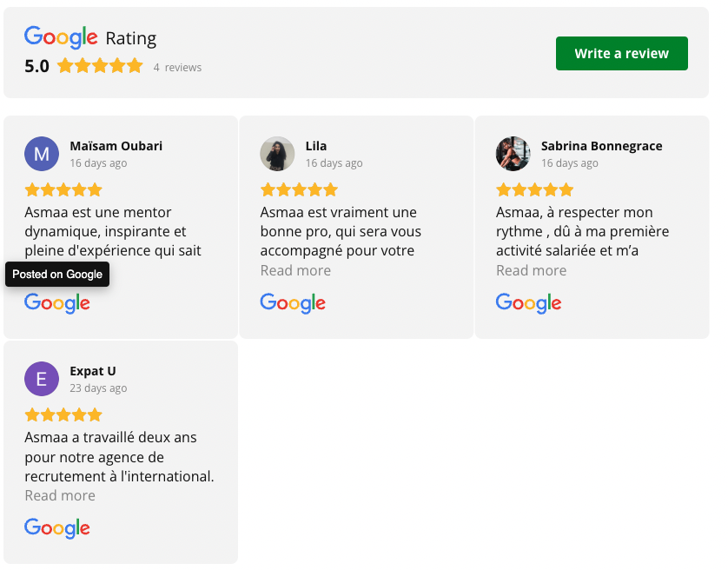
Task: Open the Sabrina Bonnegrace reviewer name link
Action: point(601,146)
